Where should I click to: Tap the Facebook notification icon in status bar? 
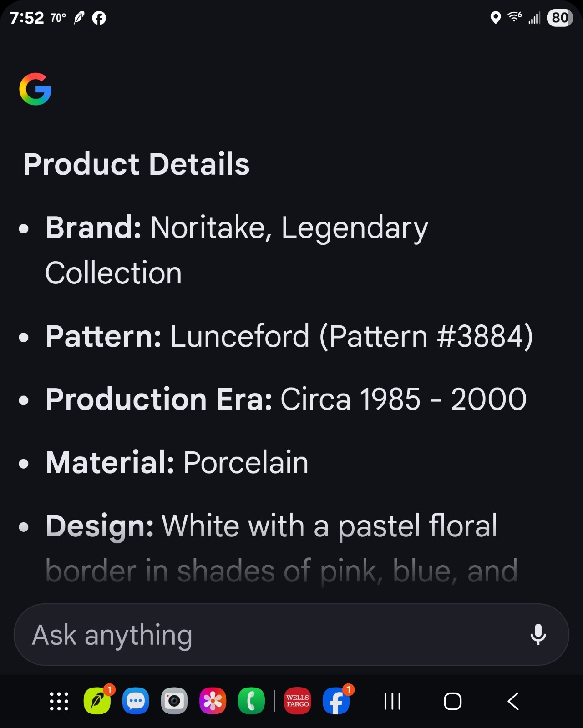tap(99, 18)
